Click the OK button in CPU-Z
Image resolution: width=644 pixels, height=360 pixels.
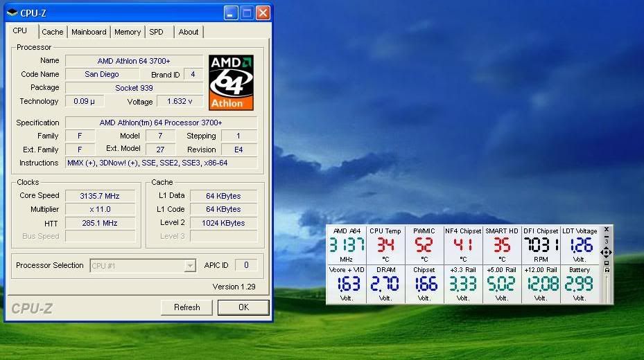coord(243,307)
